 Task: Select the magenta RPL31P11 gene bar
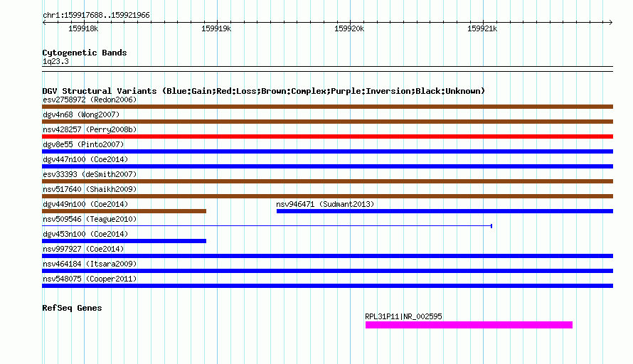(469, 326)
